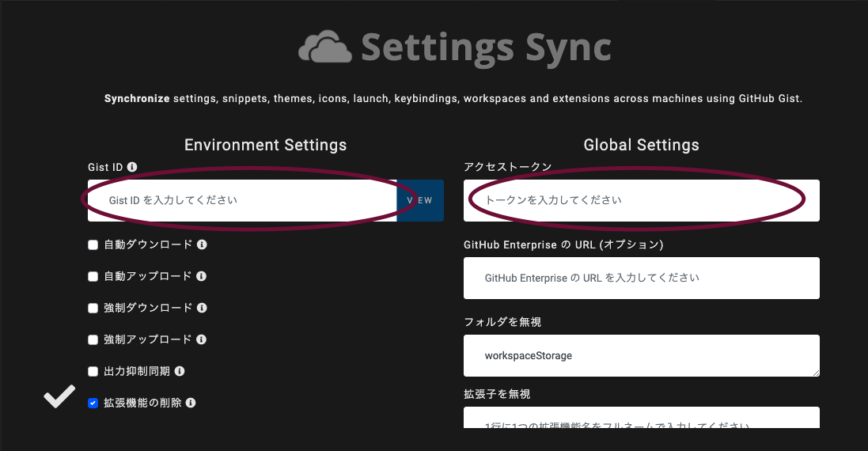Click the Settings Sync cloud logo
This screenshot has height=451, width=868.
click(x=325, y=47)
